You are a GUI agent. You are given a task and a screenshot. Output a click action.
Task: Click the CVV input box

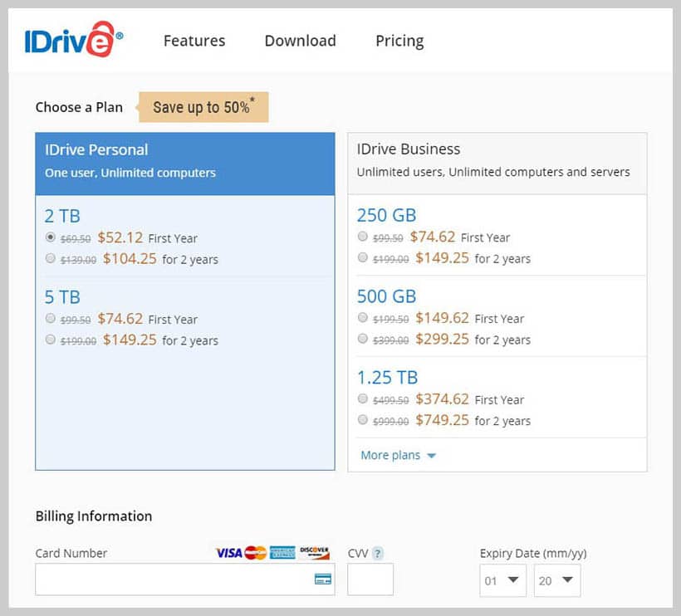click(x=370, y=579)
